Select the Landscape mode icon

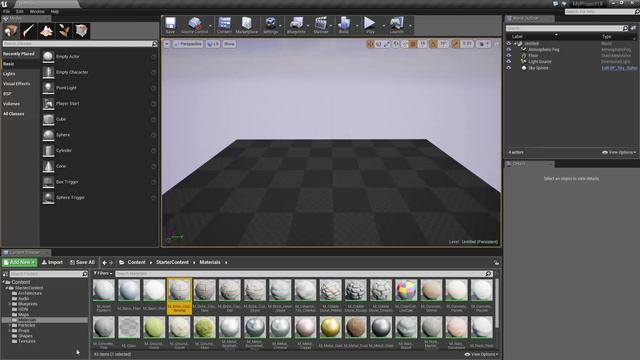[x=46, y=31]
